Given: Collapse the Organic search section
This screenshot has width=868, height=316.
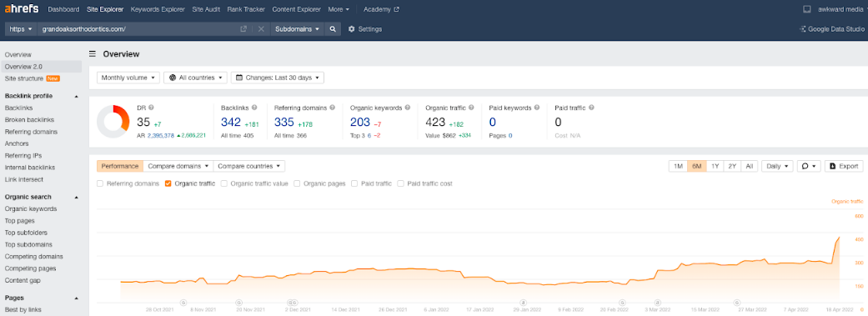Looking at the screenshot, I should coord(77,197).
